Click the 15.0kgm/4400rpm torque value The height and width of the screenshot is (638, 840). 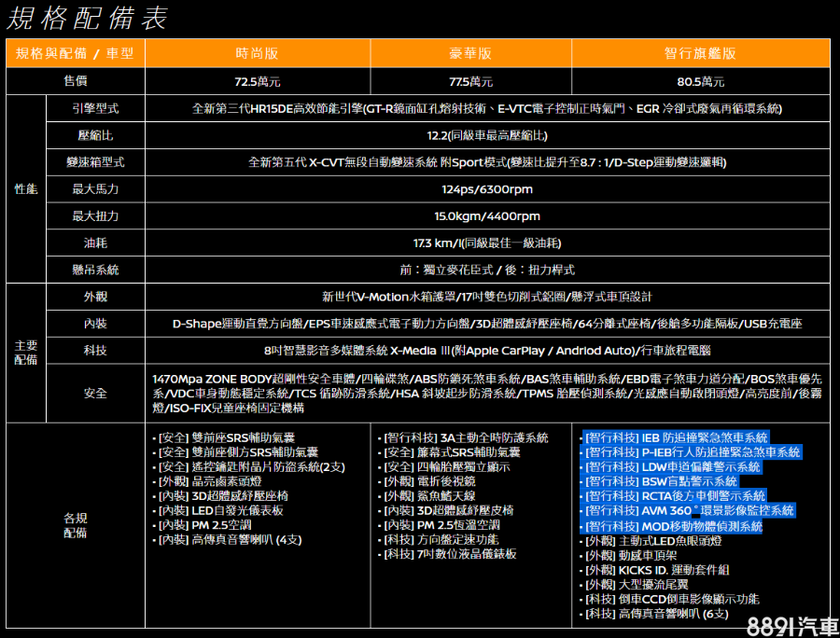pyautogui.click(x=486, y=216)
